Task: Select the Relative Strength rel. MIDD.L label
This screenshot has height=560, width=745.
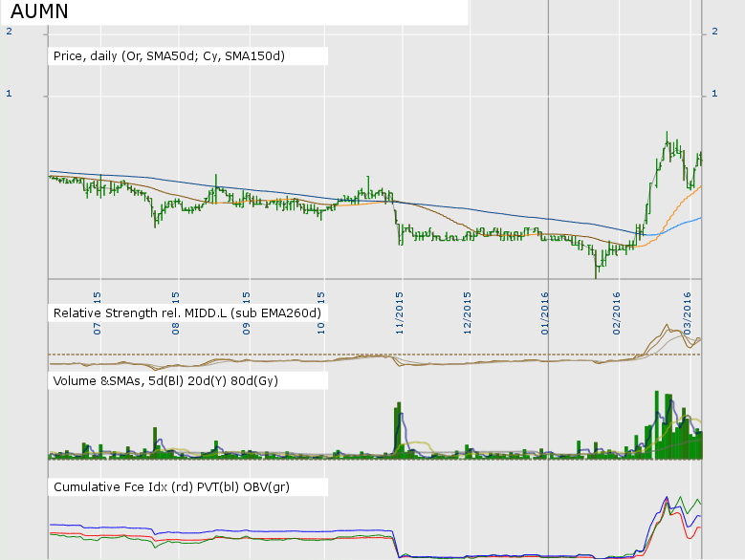Action: pyautogui.click(x=186, y=312)
